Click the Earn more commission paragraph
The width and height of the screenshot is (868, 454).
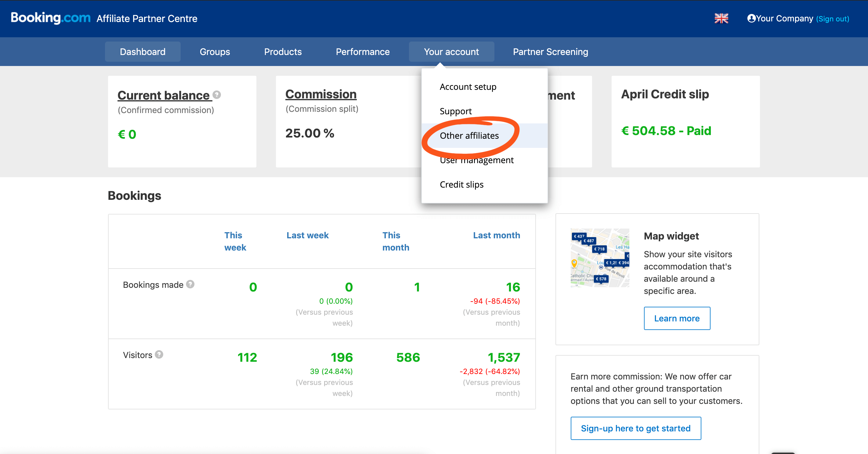click(656, 389)
